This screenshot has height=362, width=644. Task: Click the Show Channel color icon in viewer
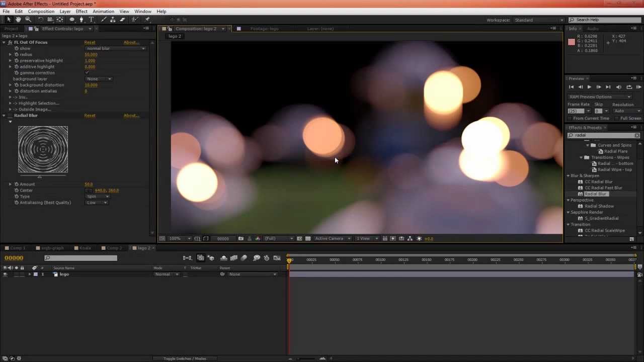258,238
